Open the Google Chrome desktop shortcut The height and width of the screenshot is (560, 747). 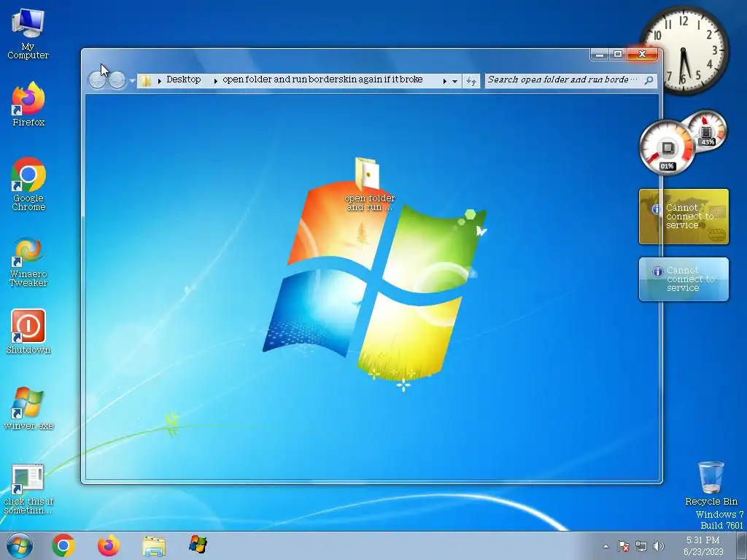[28, 184]
